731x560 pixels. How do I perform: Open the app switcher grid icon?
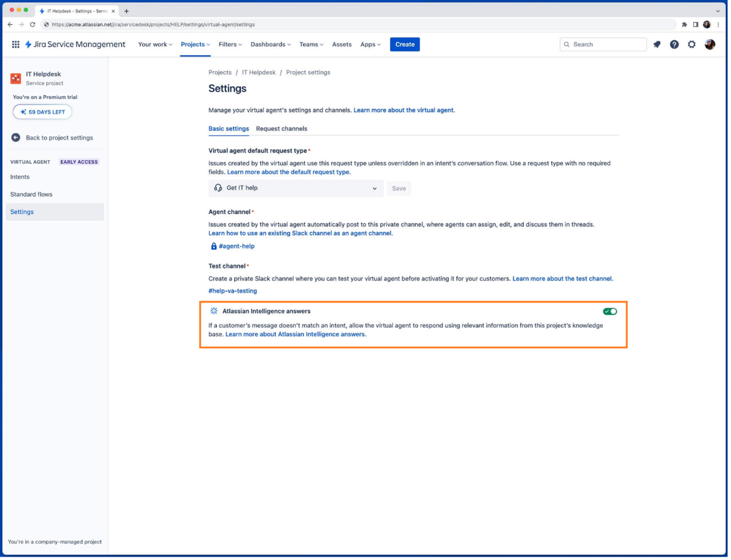(x=16, y=45)
